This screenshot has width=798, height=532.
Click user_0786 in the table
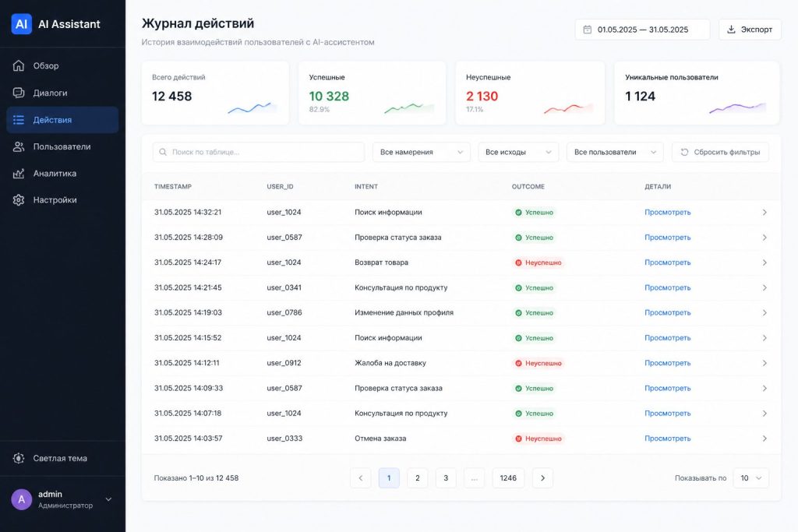284,313
